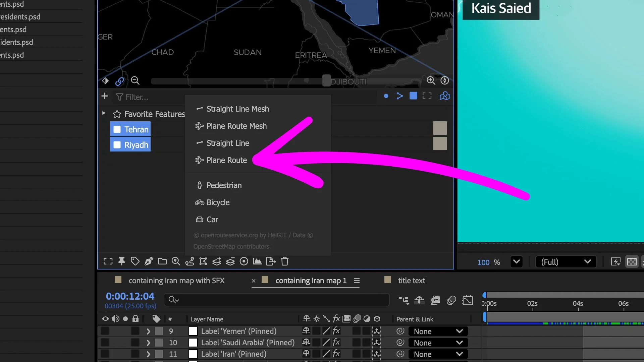The height and width of the screenshot is (362, 644).
Task: Click the export file icon
Action: click(x=271, y=261)
